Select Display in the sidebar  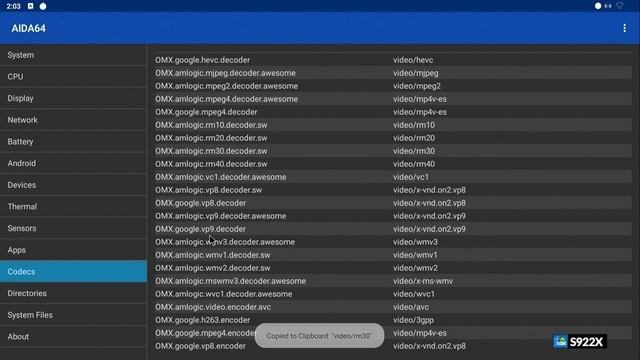[x=73, y=98]
